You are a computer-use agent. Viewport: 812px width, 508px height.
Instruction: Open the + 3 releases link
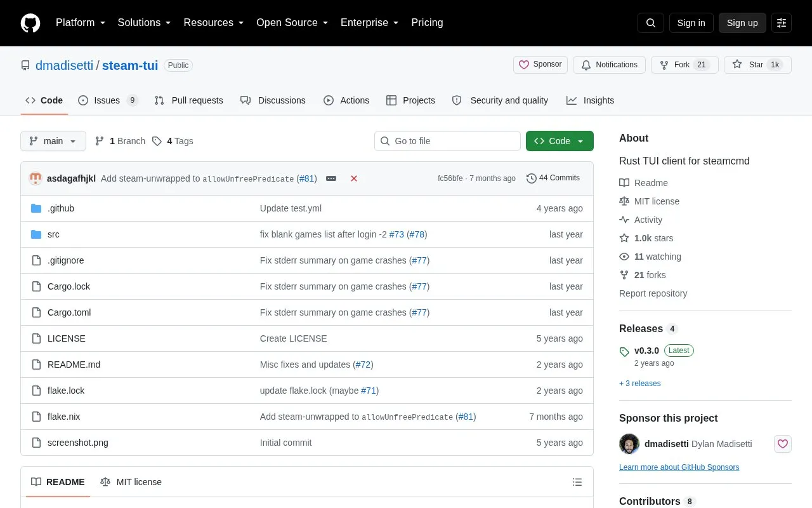(639, 384)
